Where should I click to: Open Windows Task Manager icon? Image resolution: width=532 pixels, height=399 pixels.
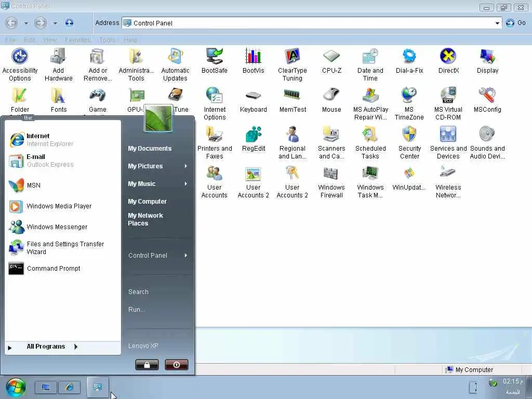point(370,182)
